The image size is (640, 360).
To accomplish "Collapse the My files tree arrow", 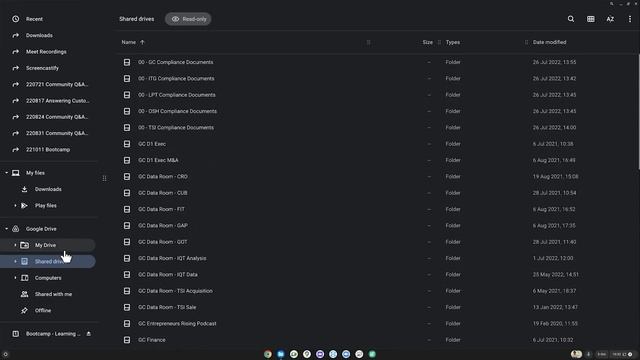I will coord(6,173).
